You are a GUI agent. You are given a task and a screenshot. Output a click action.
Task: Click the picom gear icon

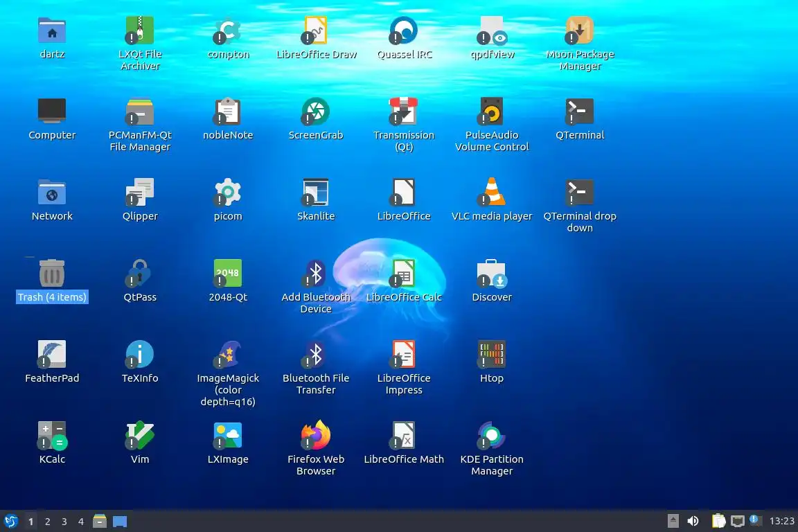coord(228,193)
